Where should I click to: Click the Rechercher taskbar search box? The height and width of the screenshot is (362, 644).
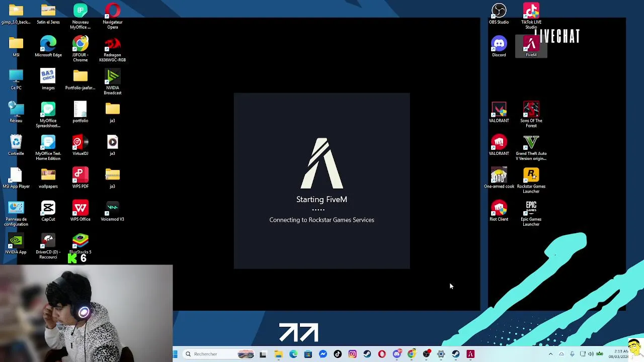218,354
